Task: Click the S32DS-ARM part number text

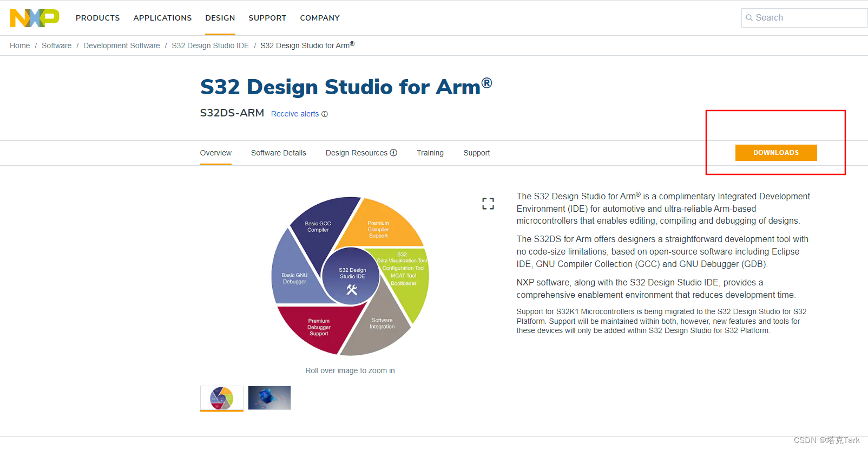Action: pos(232,113)
